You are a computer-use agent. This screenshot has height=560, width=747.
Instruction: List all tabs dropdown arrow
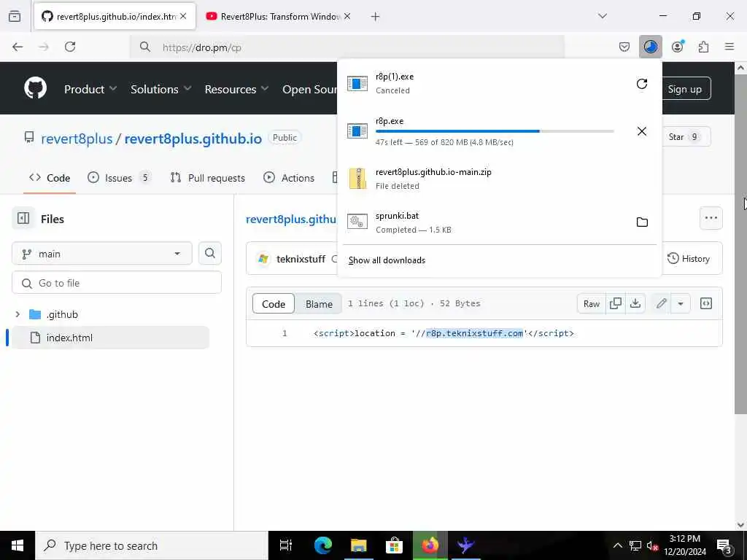click(603, 16)
